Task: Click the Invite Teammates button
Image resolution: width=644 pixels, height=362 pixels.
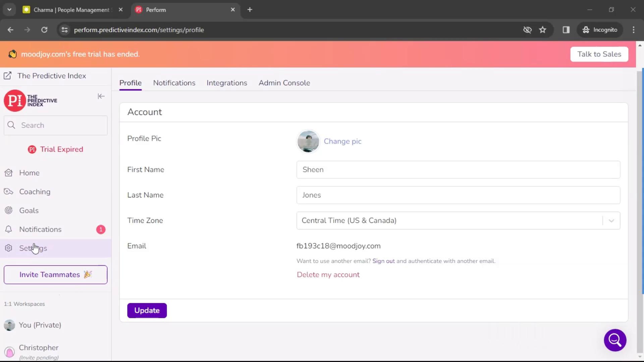Action: pyautogui.click(x=55, y=275)
